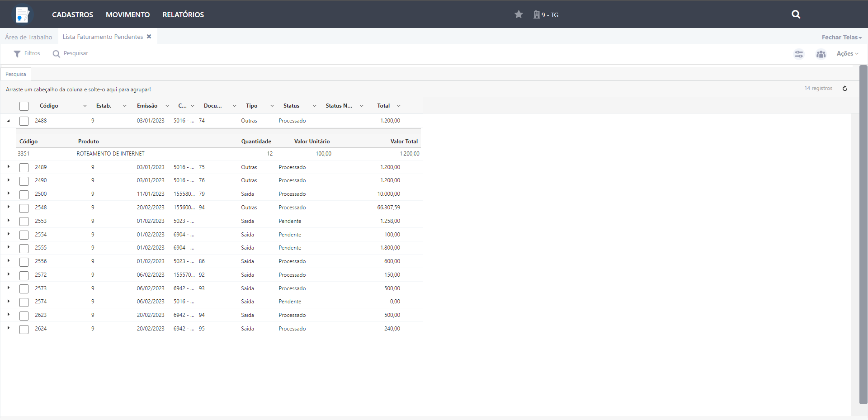Open the Ações dropdown menu
Image resolution: width=868 pixels, height=420 pixels.
[x=847, y=53]
